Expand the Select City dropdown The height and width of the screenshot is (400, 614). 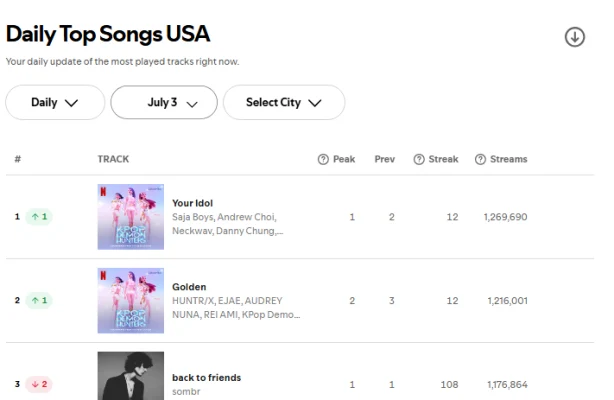(283, 102)
